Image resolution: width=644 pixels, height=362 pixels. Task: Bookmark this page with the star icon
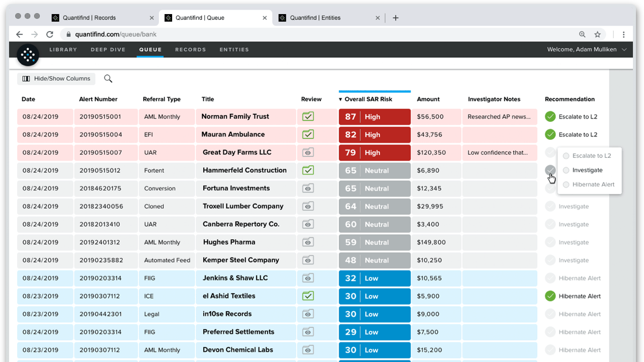tap(598, 35)
